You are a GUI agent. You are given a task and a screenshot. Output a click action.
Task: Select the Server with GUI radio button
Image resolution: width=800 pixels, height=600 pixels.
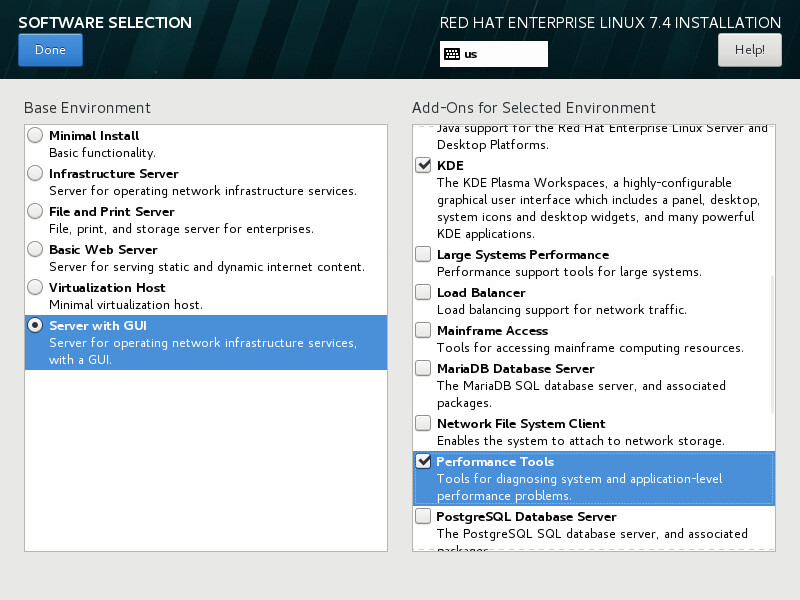[35, 326]
